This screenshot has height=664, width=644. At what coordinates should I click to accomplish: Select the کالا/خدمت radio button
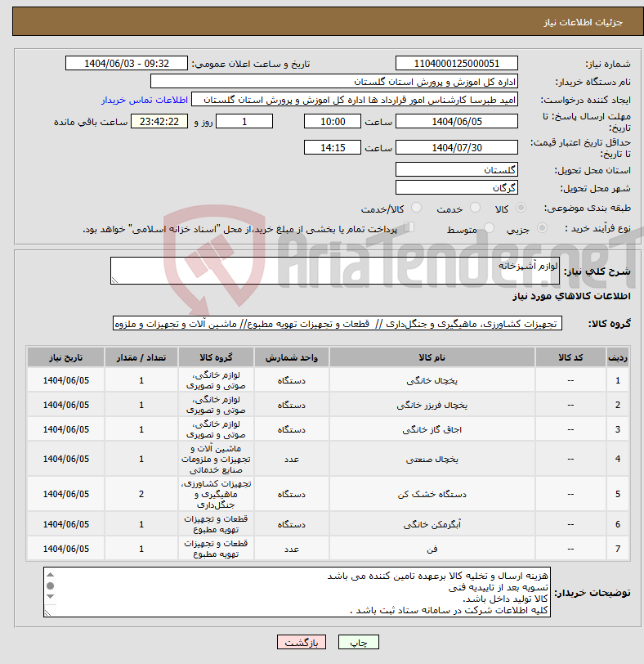(x=416, y=208)
